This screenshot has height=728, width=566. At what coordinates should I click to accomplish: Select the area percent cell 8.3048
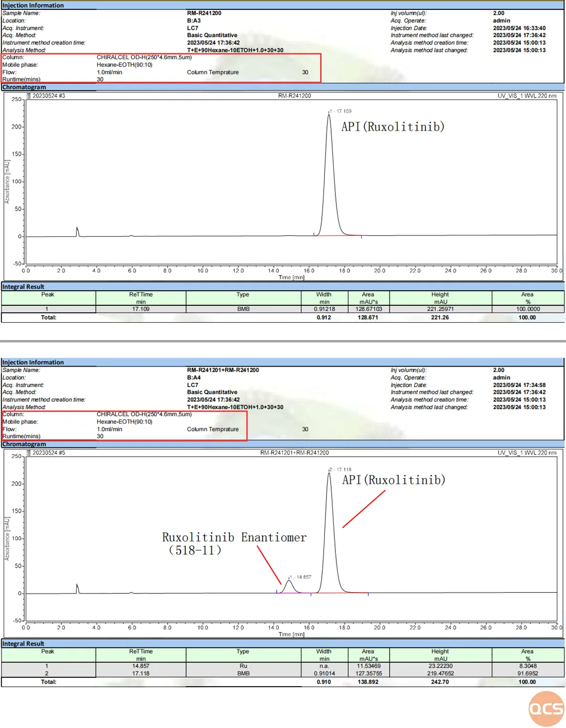(528, 666)
